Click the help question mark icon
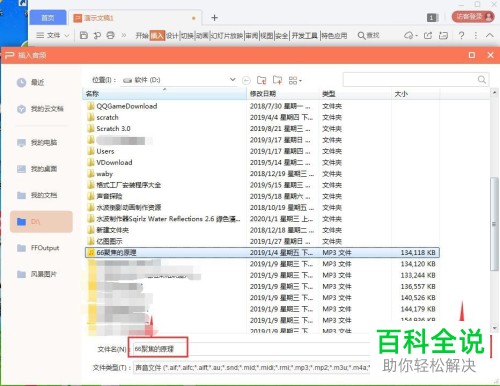This screenshot has width=500, height=386. [x=461, y=35]
